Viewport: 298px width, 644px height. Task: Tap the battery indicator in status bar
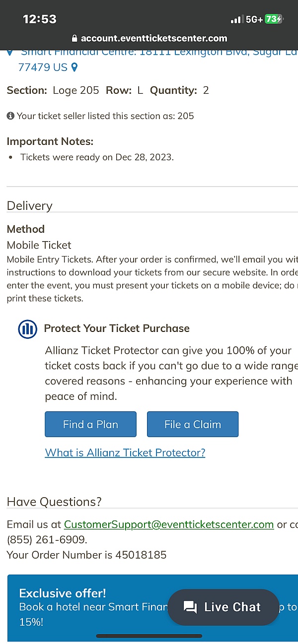click(274, 19)
